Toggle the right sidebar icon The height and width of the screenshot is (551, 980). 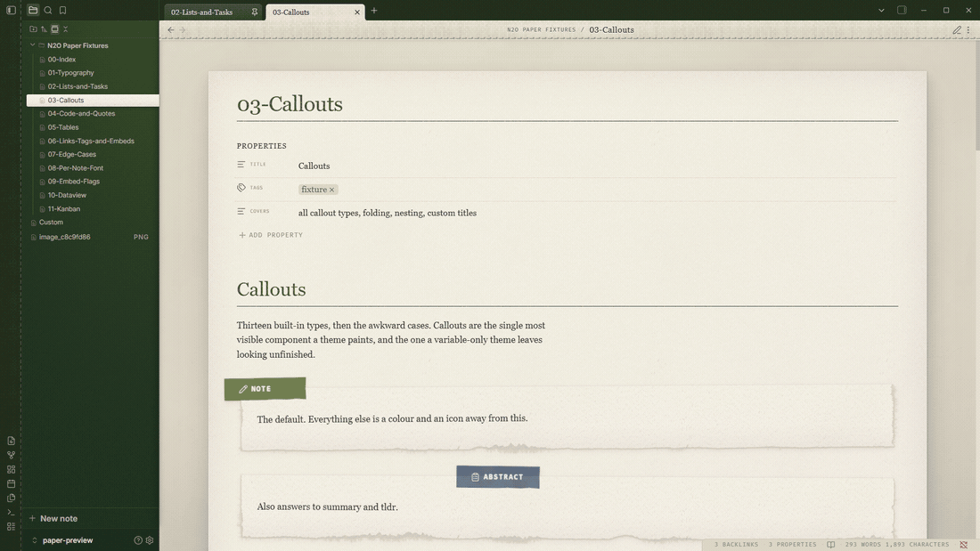(x=902, y=10)
